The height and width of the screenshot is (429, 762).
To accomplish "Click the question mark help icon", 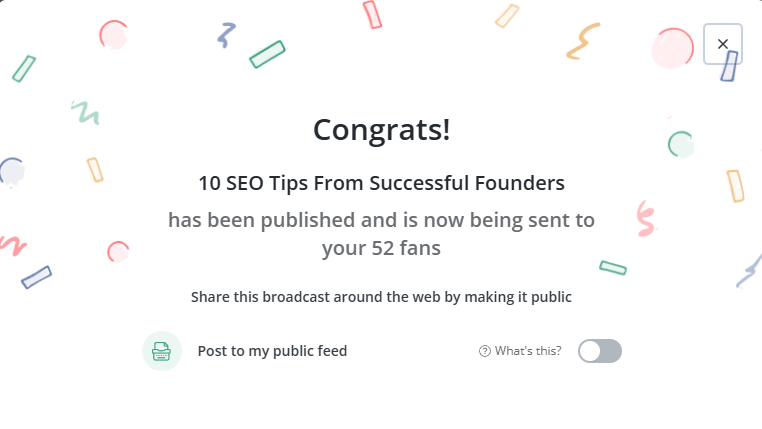I will pos(485,351).
